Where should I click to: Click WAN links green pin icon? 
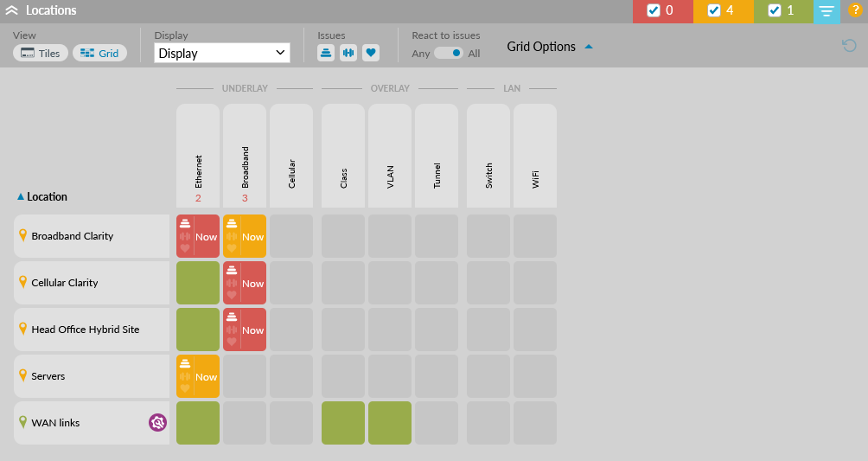(22, 422)
